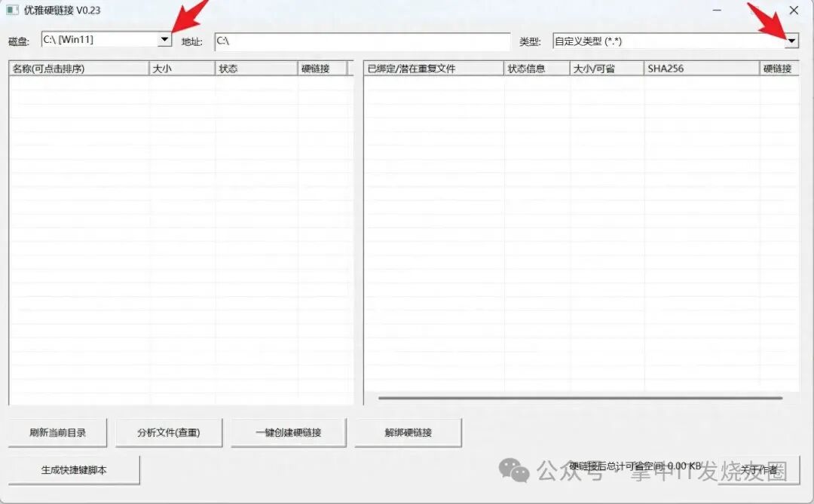Viewport: 814px width, 504px height.
Task: Click 生成快捷键脚本 button
Action: pos(74,470)
